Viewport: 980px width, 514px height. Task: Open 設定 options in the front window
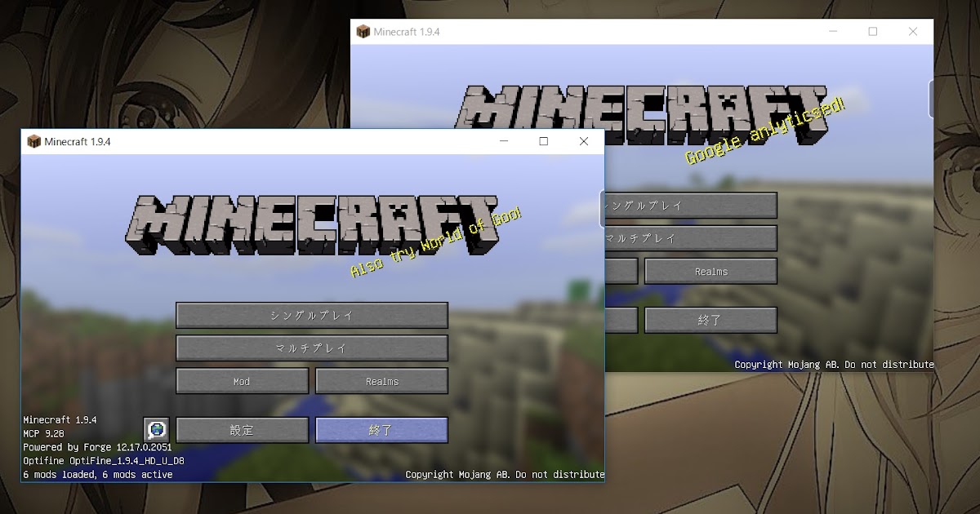[x=243, y=430]
